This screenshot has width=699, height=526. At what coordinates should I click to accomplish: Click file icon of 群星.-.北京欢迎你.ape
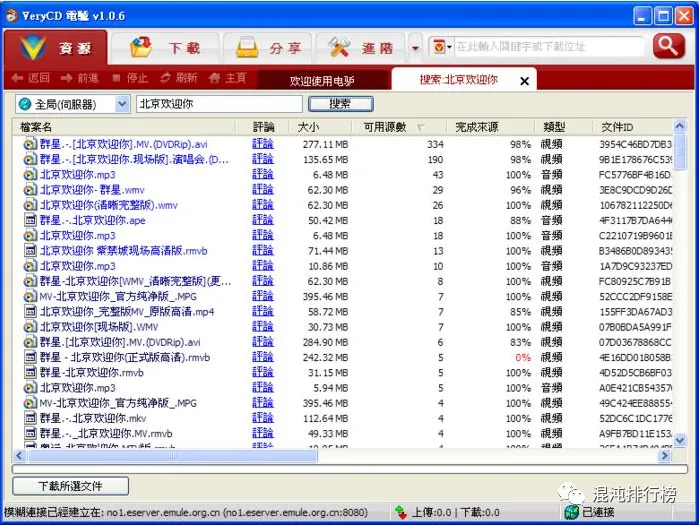click(x=30, y=220)
